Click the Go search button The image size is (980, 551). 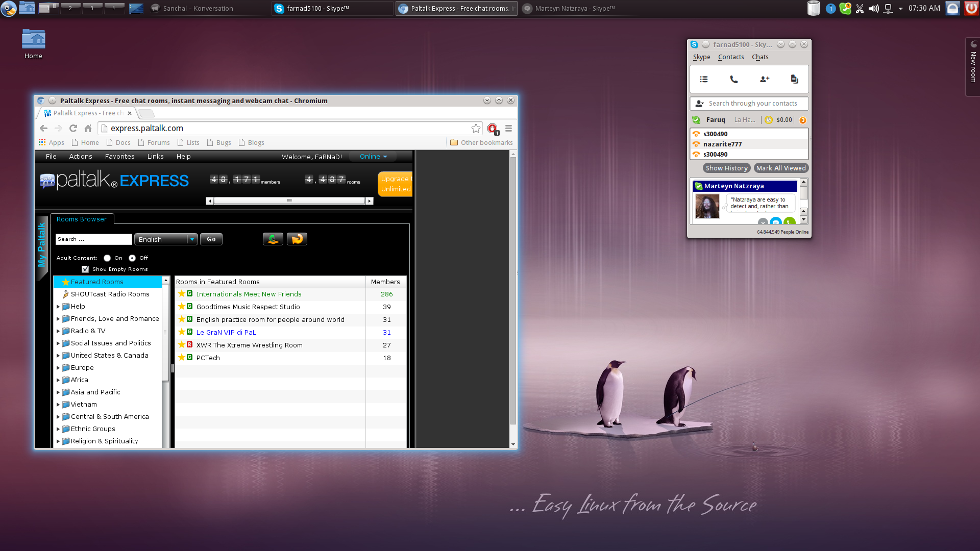211,239
